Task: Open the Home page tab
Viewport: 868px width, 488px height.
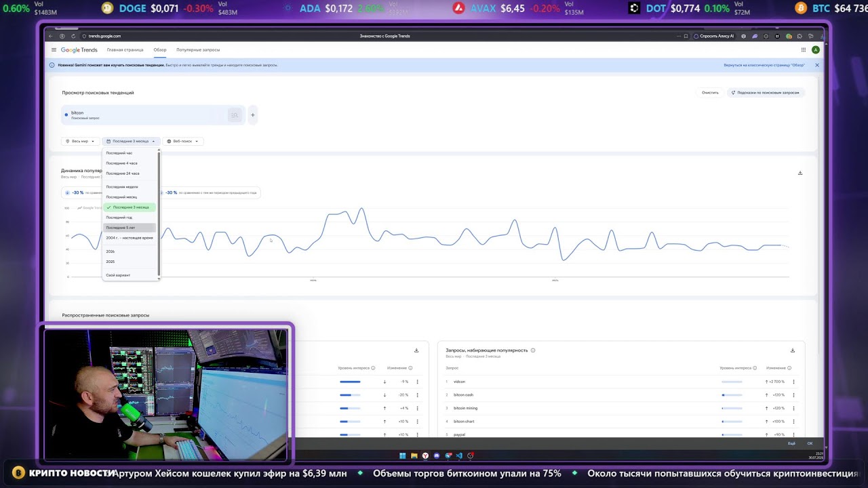Action: tap(125, 50)
